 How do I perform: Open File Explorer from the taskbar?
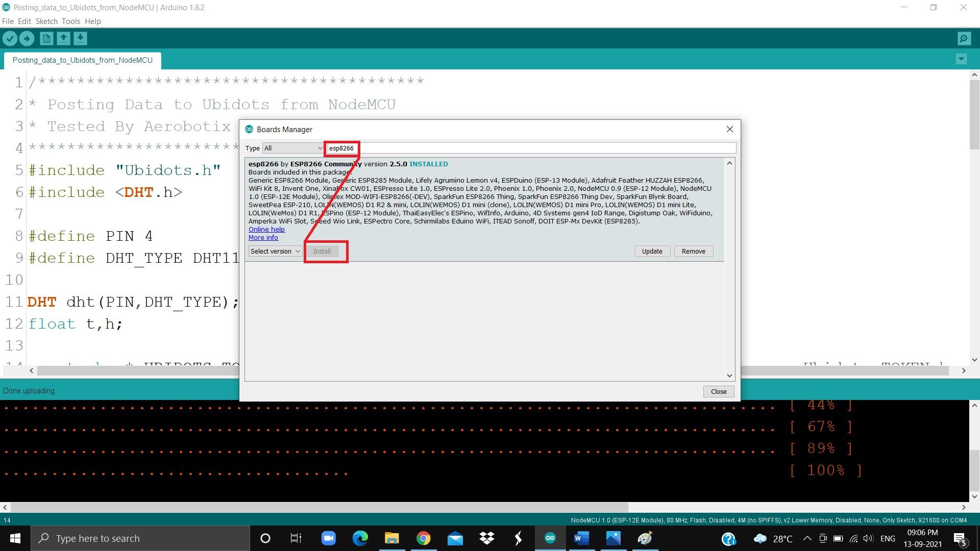(x=391, y=538)
